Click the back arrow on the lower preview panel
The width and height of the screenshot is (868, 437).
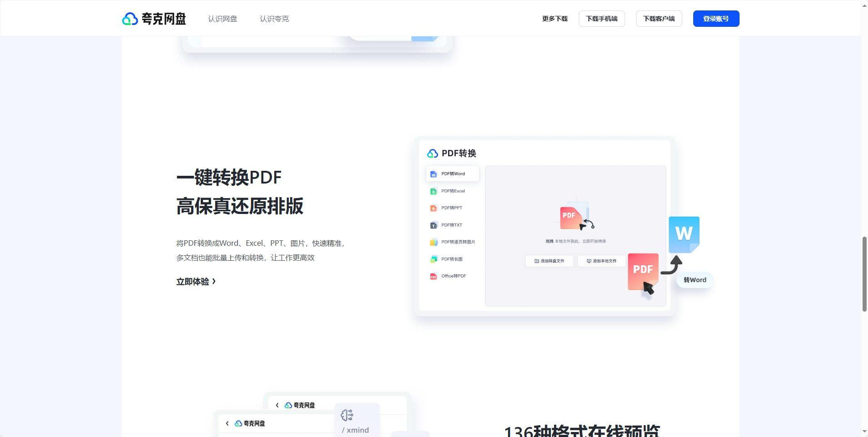point(227,423)
